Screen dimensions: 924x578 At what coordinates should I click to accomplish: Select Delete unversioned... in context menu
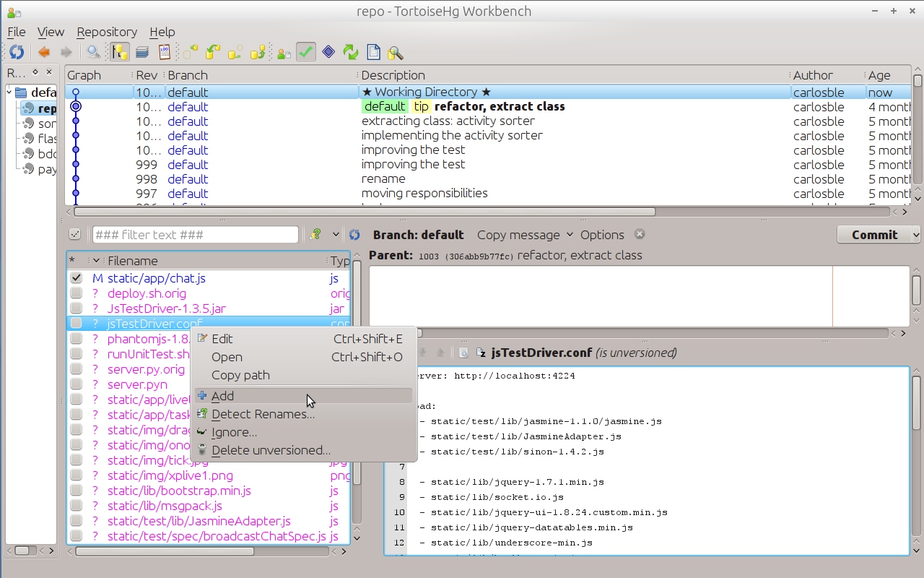point(303,450)
